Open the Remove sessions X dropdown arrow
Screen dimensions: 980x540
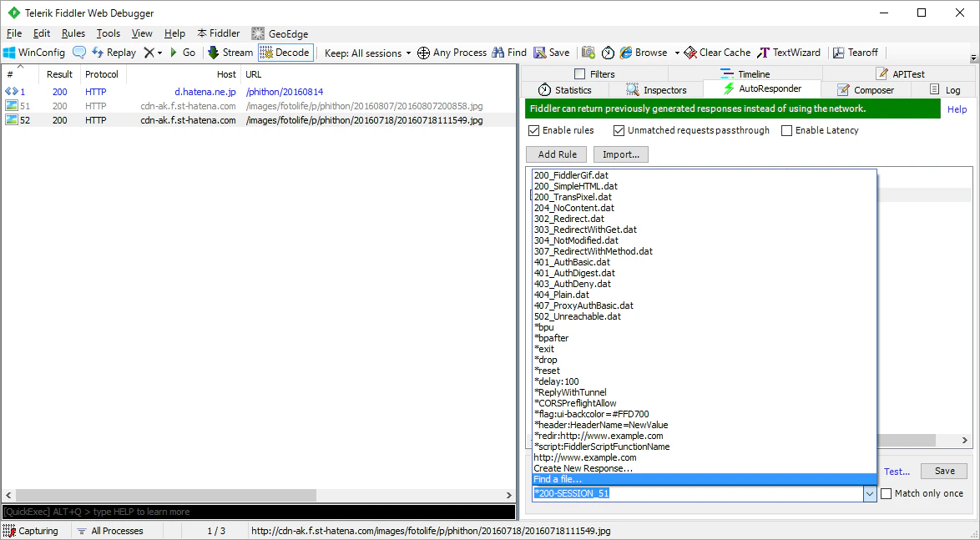point(159,53)
